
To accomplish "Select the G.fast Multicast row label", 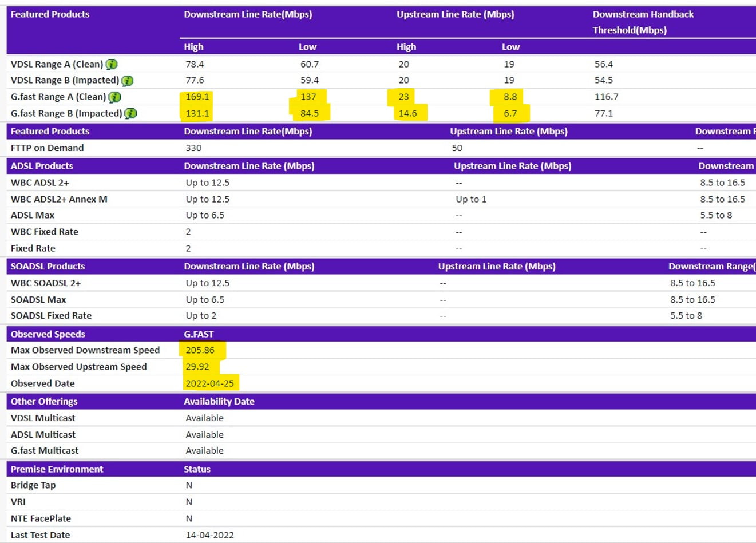I will pos(45,450).
